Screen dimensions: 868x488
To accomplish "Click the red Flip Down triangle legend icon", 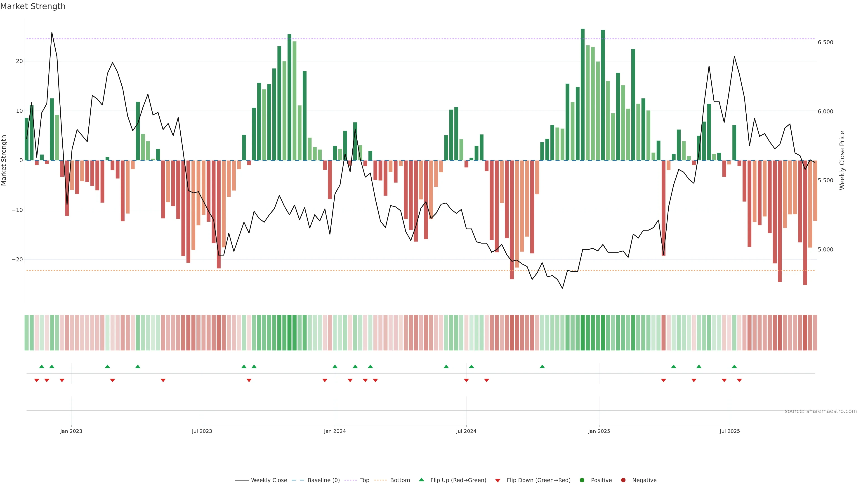I will point(497,480).
